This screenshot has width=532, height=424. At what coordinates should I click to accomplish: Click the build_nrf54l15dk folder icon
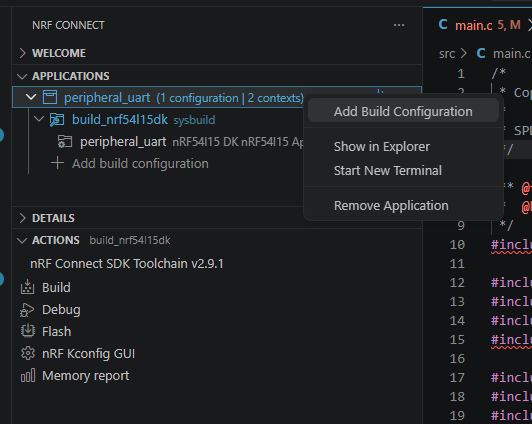(57, 120)
